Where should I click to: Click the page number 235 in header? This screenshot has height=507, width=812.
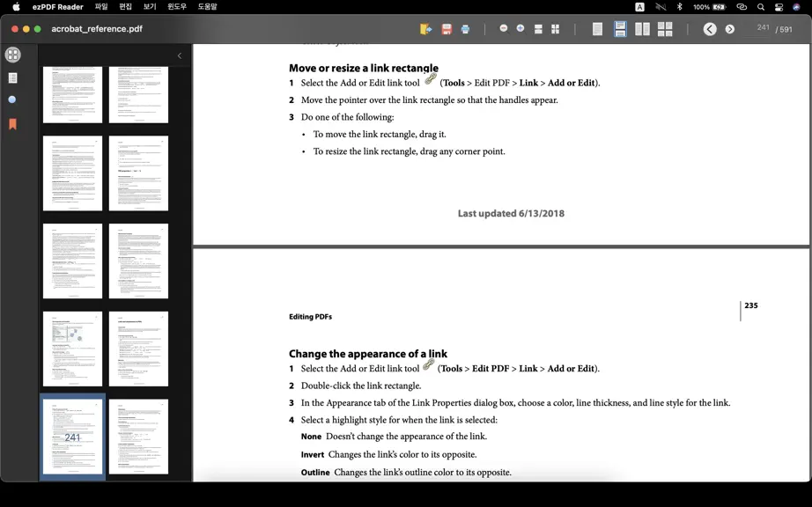click(751, 305)
